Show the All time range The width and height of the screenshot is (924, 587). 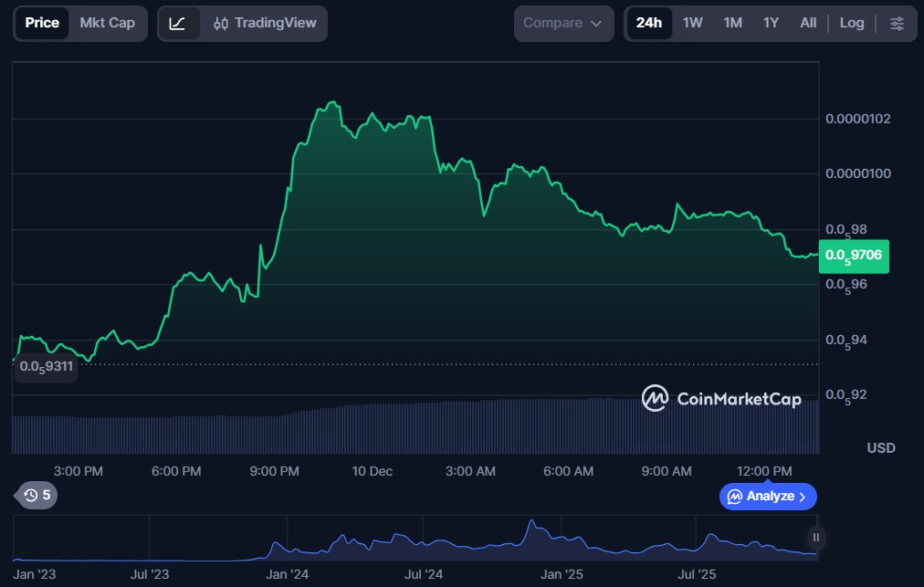[808, 23]
